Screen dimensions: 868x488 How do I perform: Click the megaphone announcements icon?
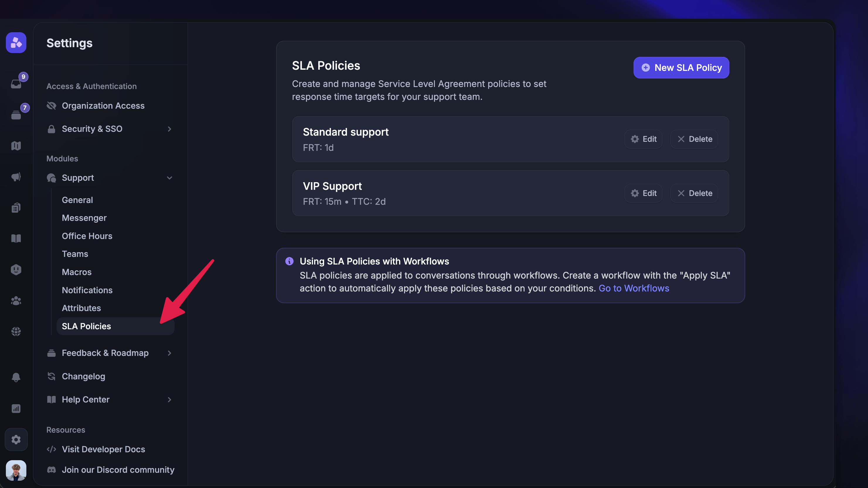click(16, 177)
